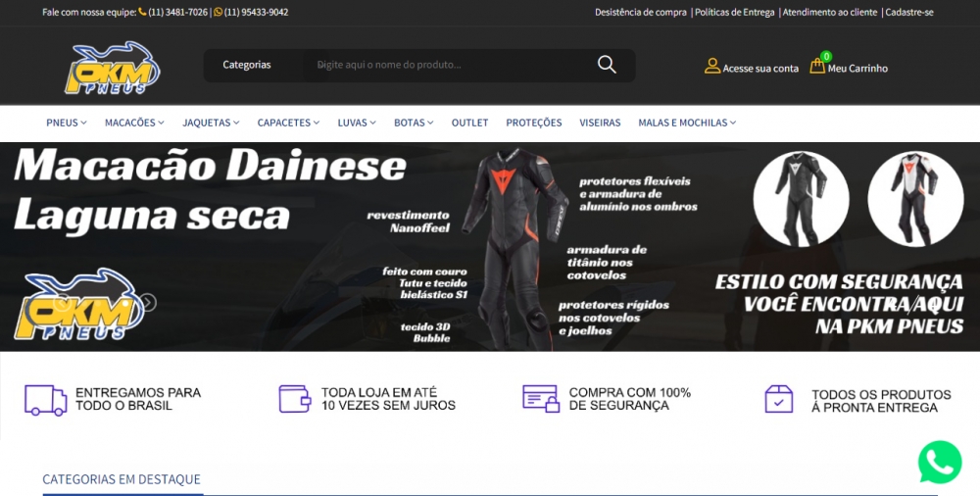The image size is (980, 496).
Task: Click the wallet installment icon
Action: (x=294, y=398)
